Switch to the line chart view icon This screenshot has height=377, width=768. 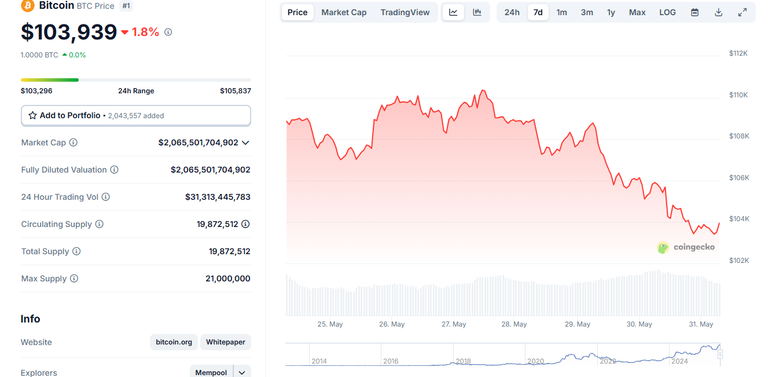[x=453, y=13]
